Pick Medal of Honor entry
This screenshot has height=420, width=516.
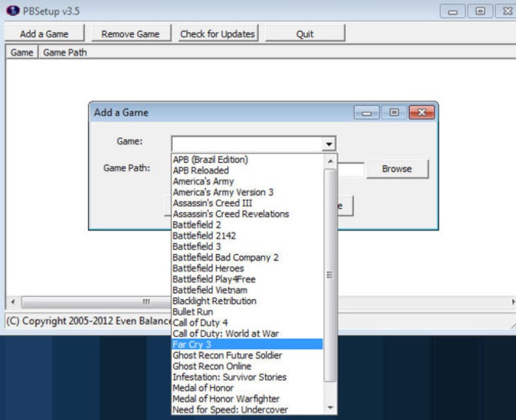coord(247,387)
